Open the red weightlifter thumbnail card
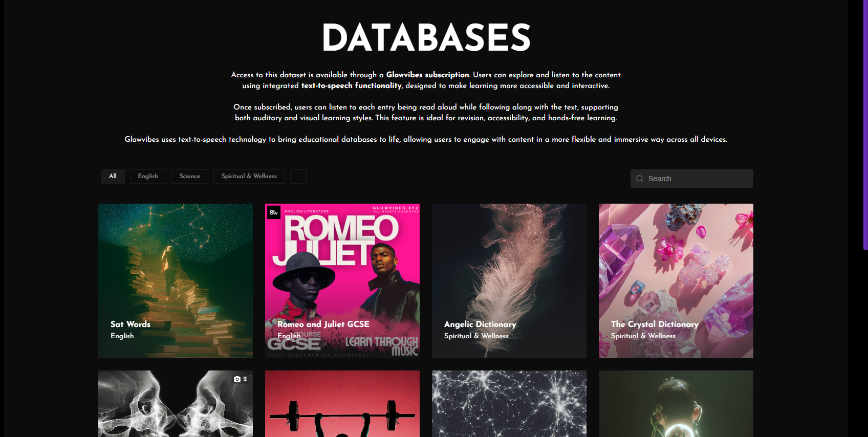 point(342,404)
